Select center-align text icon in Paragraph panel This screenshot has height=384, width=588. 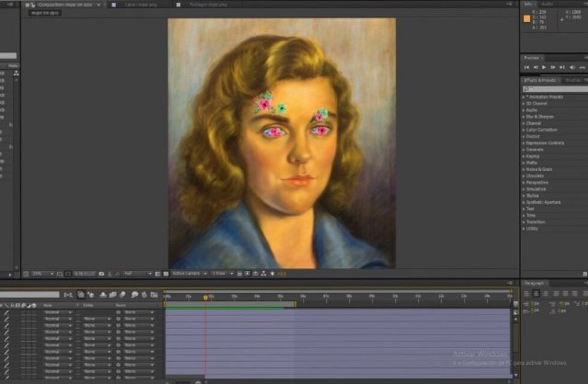coord(536,293)
